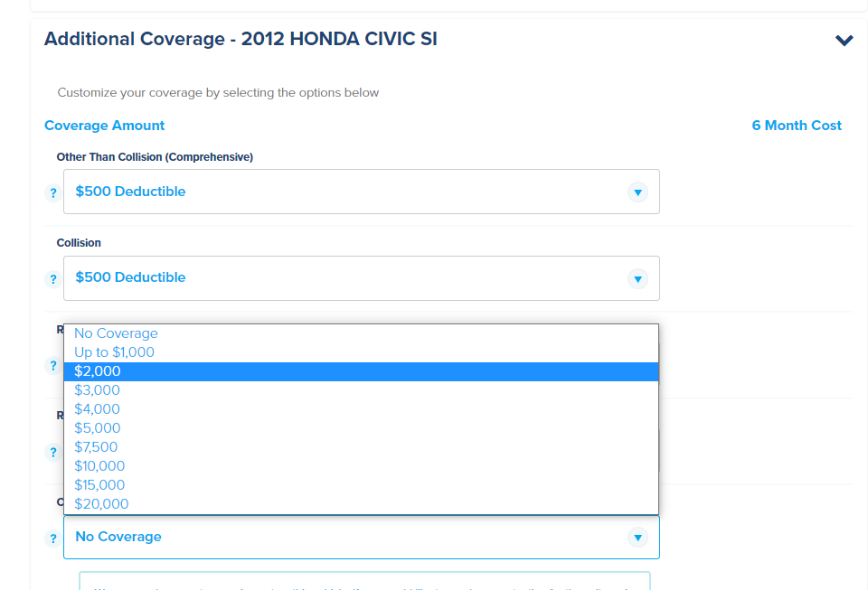Open help icon beside the bottom No Coverage dropdown
This screenshot has width=868, height=590.
tap(53, 538)
